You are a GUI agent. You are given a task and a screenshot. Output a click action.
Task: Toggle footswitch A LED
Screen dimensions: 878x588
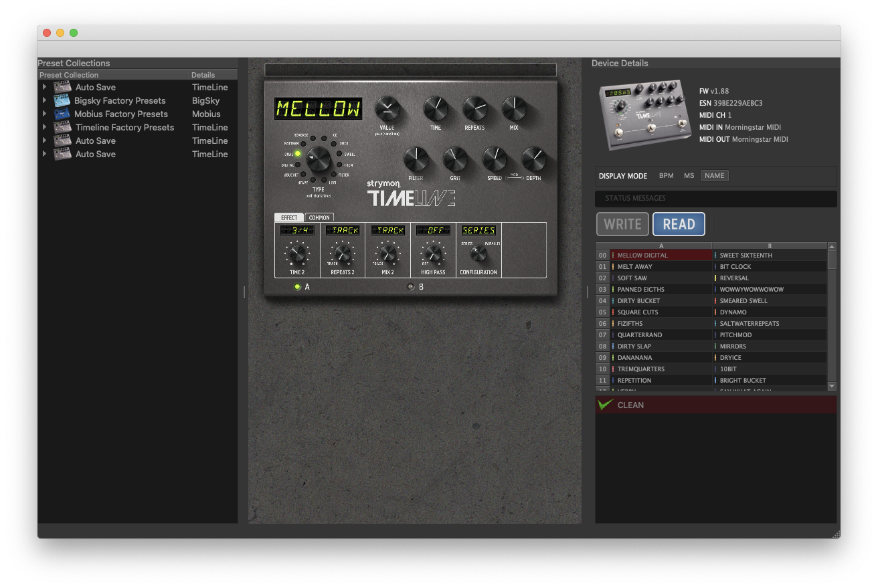pos(298,287)
